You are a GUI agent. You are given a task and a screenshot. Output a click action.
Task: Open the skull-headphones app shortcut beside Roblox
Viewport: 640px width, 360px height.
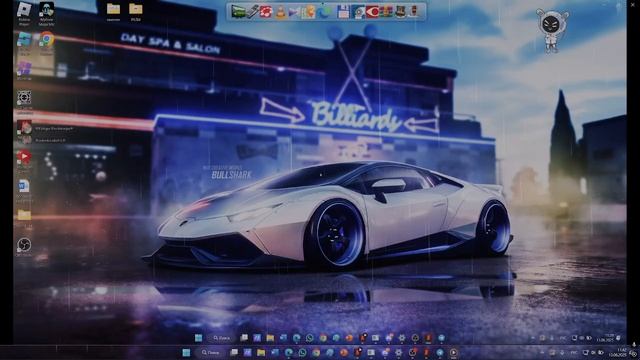[x=46, y=10]
